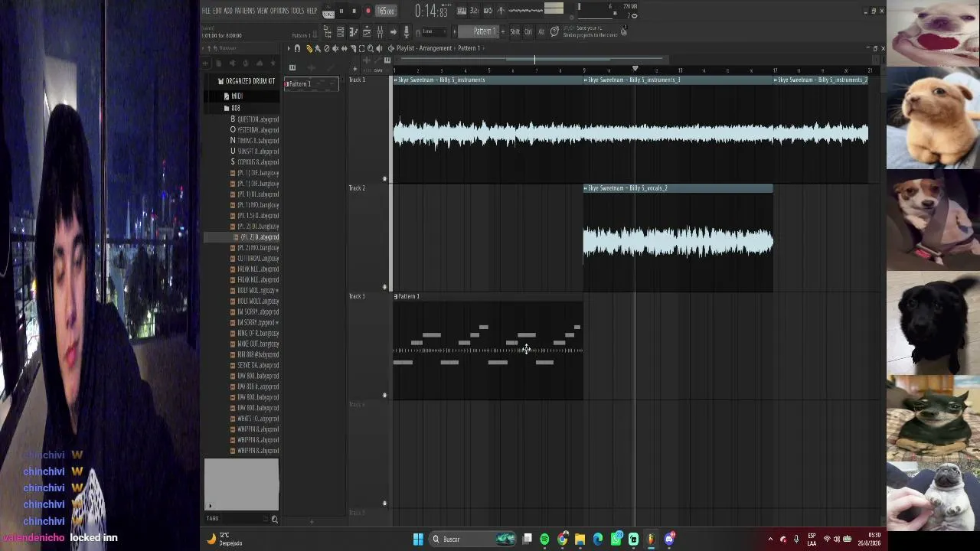This screenshot has width=980, height=551.
Task: Stop playback with the Stop button
Action: click(354, 11)
